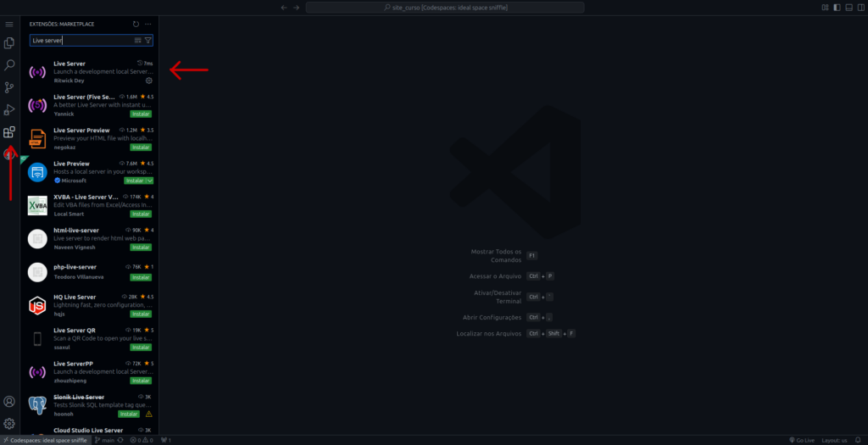Install Live Preview by Microsoft

(135, 181)
